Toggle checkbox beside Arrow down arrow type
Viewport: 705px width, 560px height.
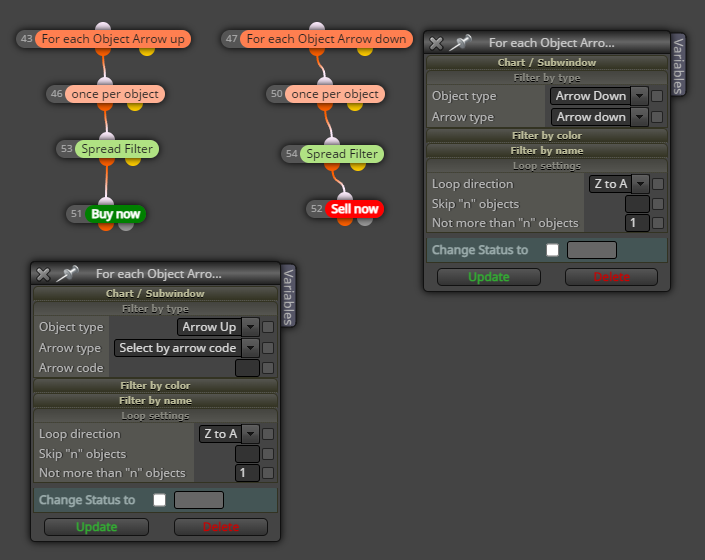657,117
